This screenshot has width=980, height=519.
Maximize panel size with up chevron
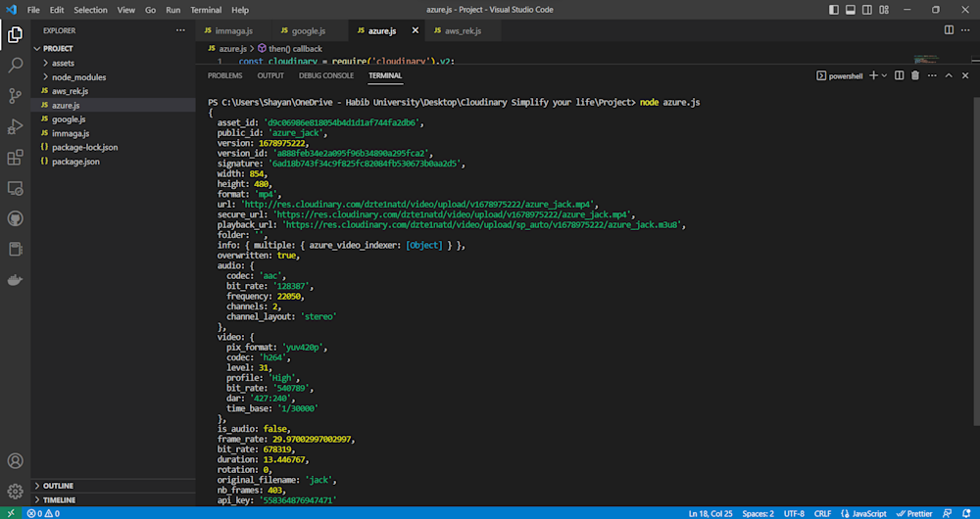click(x=948, y=75)
